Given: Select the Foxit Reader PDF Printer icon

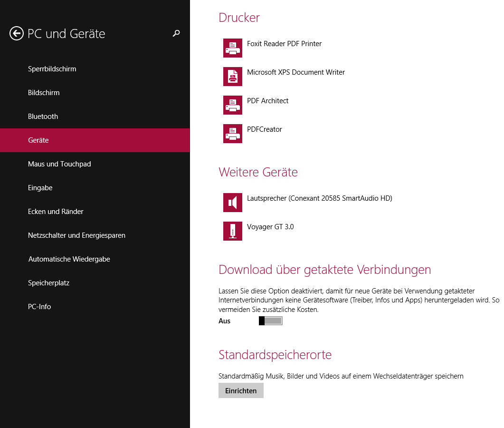Looking at the screenshot, I should coord(233,48).
